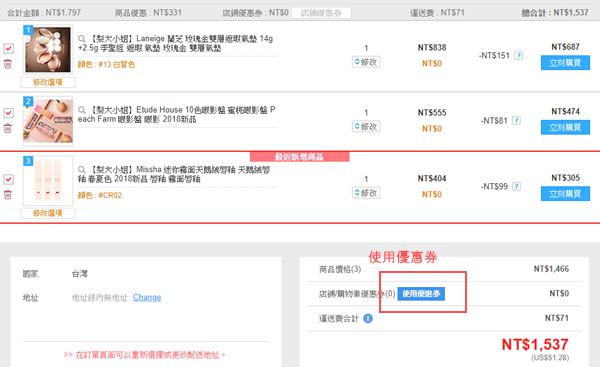Screen dimensions: 600x367
Task: Edit options under Laneige thumbnail
Action: pos(48,82)
